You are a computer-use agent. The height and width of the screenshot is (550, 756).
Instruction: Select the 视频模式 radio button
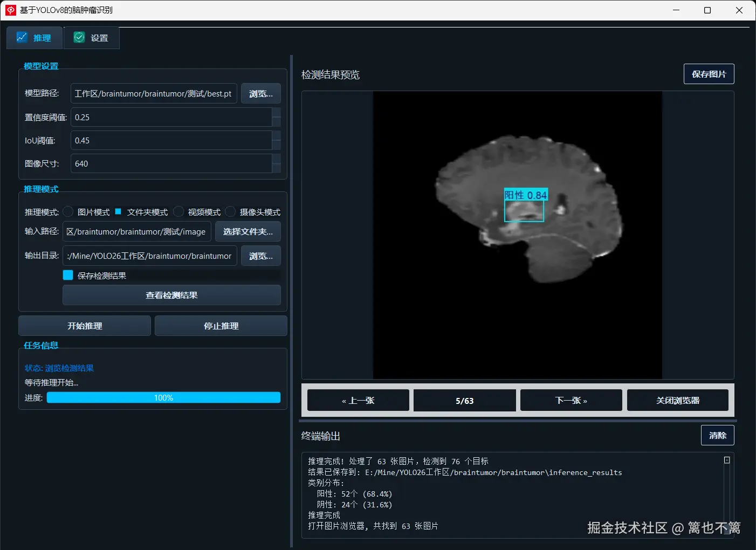tap(178, 211)
